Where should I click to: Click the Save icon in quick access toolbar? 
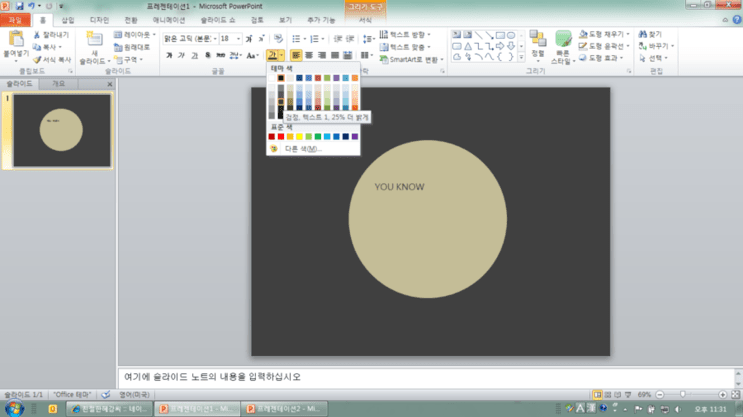19,6
